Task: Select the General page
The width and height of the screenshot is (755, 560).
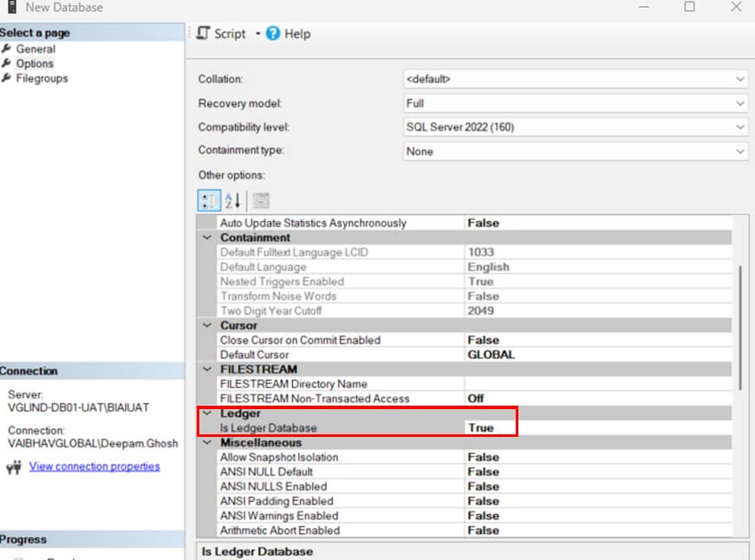Action: (x=36, y=49)
